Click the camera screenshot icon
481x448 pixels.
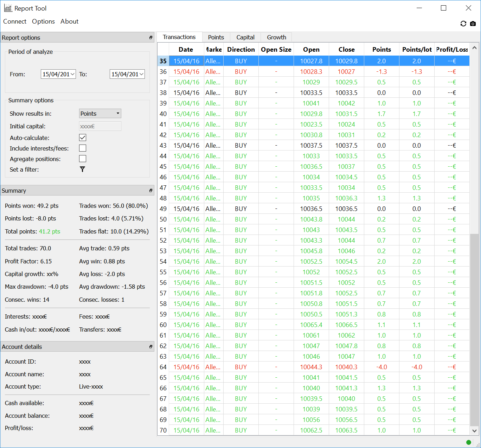tap(473, 24)
